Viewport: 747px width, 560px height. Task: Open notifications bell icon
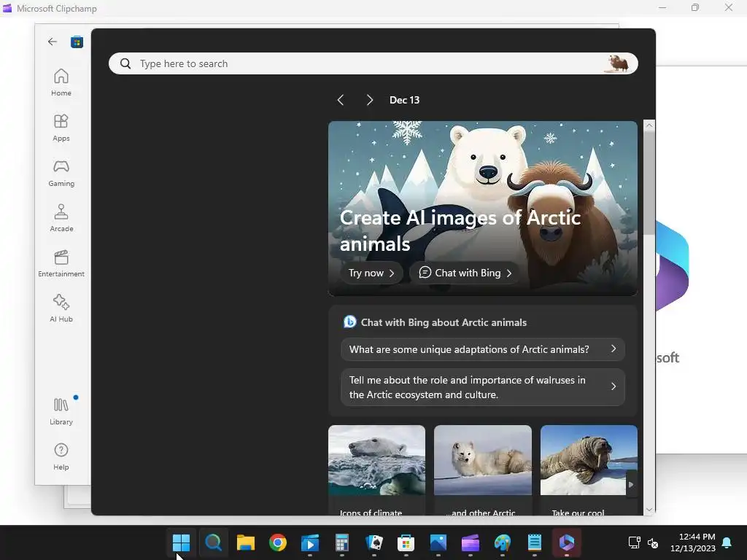[x=727, y=542]
